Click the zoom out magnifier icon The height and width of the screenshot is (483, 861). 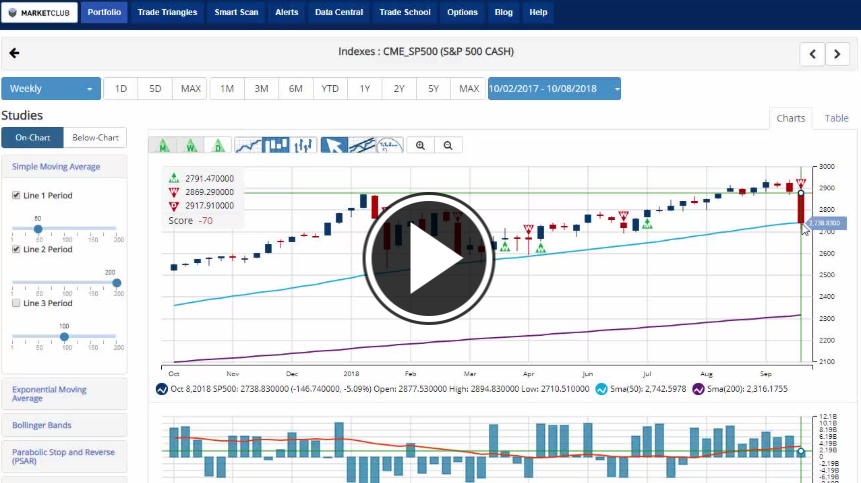coord(448,145)
